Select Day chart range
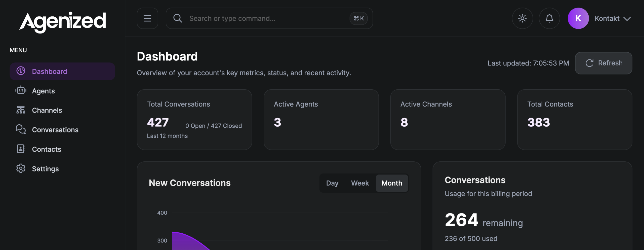The image size is (644, 250). tap(332, 183)
